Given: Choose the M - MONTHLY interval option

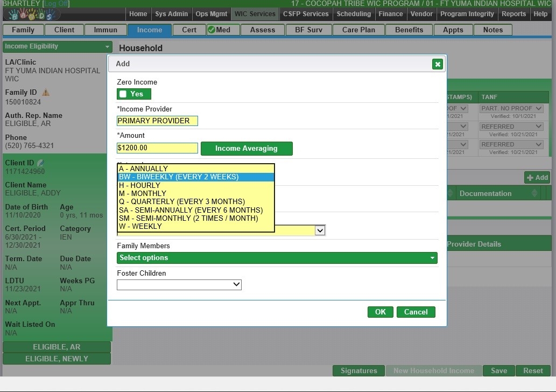Looking at the screenshot, I should click(x=195, y=193).
